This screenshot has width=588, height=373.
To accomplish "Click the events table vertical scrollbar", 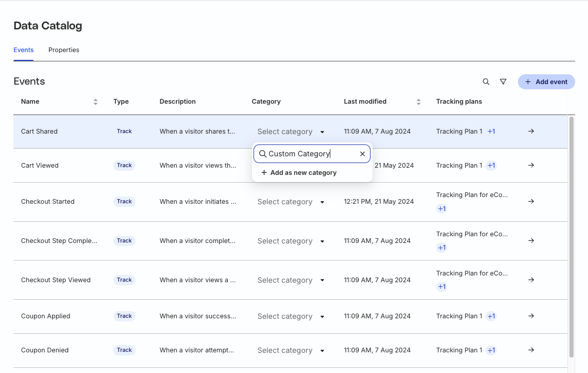I will click(x=572, y=236).
